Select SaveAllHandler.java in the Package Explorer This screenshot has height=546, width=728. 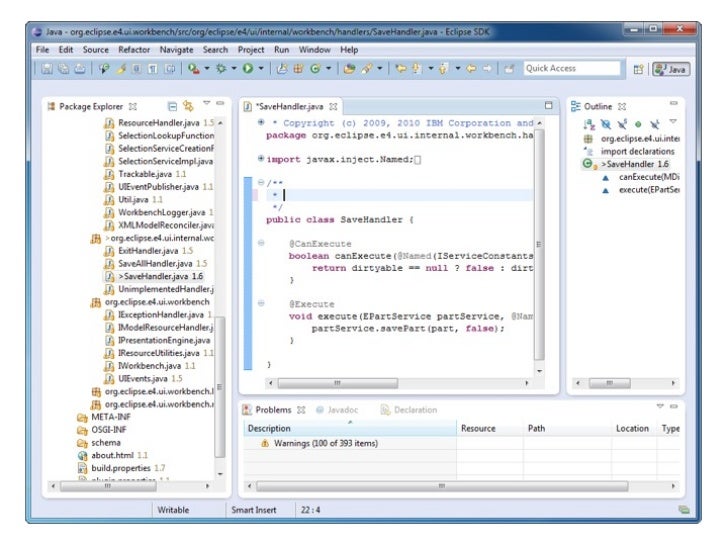click(x=155, y=263)
